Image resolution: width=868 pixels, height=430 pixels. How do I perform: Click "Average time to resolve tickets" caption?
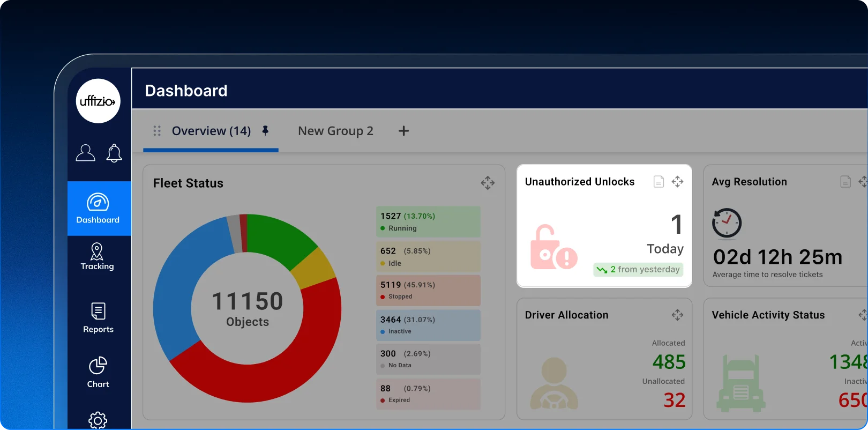[x=767, y=275]
